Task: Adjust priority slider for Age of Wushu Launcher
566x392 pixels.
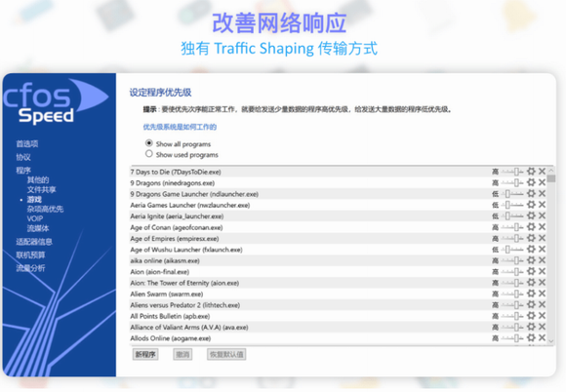Action: (512, 250)
